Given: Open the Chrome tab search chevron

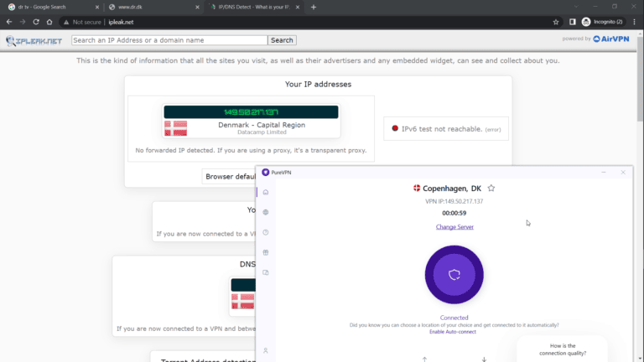Looking at the screenshot, I should tap(576, 7).
